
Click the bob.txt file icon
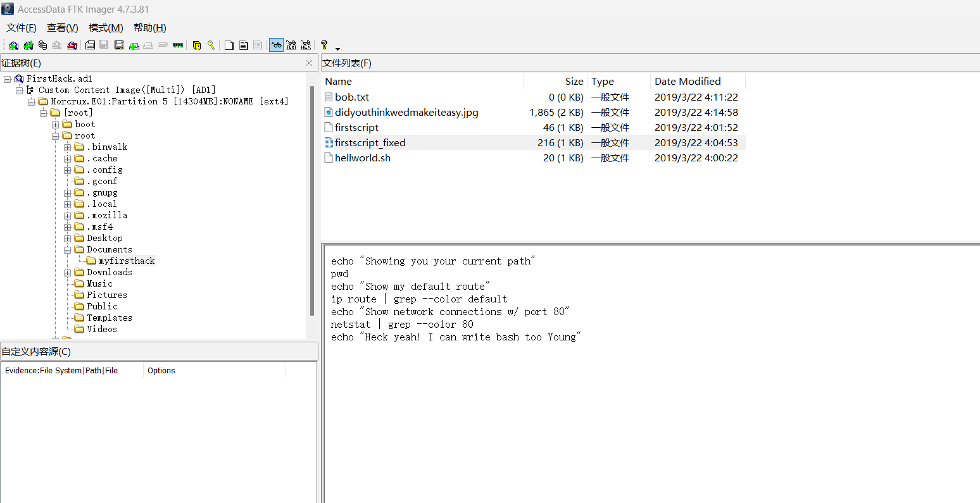click(x=329, y=97)
